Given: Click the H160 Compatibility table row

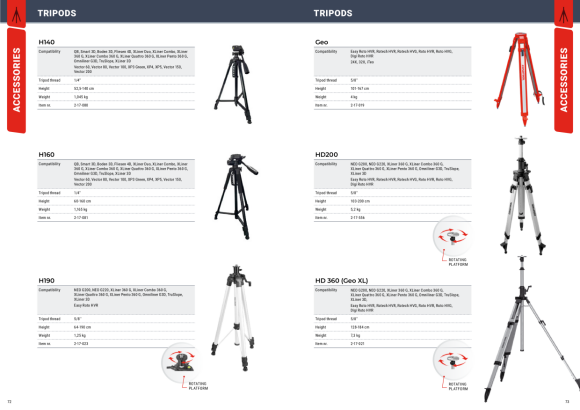Looking at the screenshot, I should (x=116, y=174).
